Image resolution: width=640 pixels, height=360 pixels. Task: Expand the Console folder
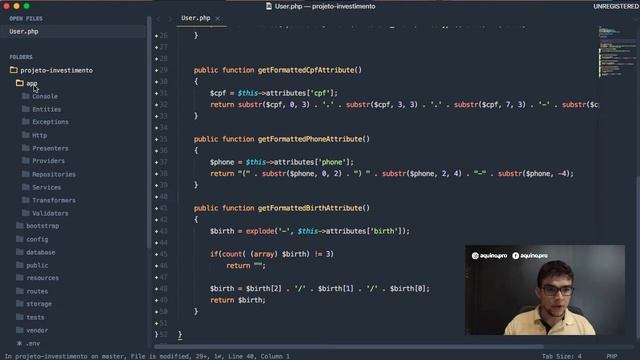pos(45,96)
